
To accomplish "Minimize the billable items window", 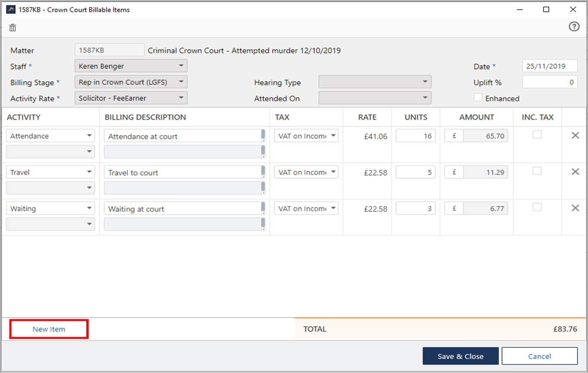I will pos(520,9).
